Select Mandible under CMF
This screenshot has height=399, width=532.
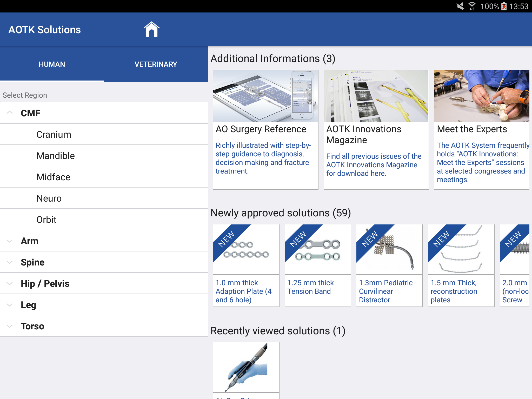click(x=104, y=156)
